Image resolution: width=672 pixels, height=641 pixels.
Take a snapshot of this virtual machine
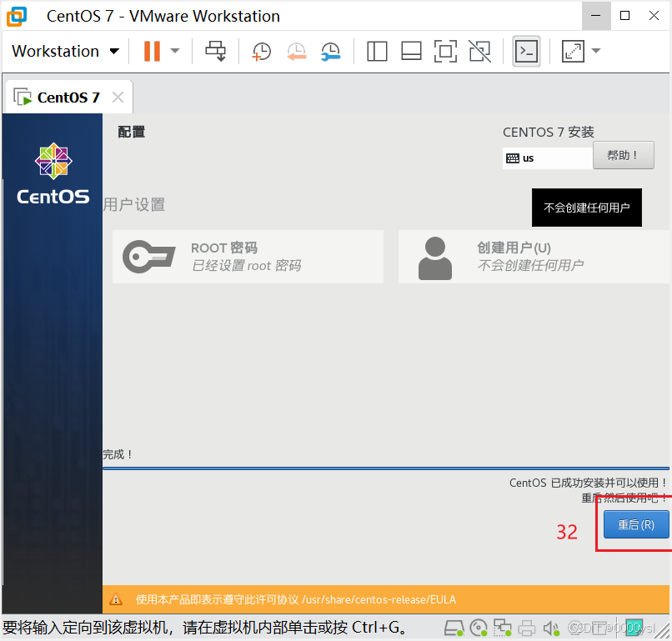(262, 51)
